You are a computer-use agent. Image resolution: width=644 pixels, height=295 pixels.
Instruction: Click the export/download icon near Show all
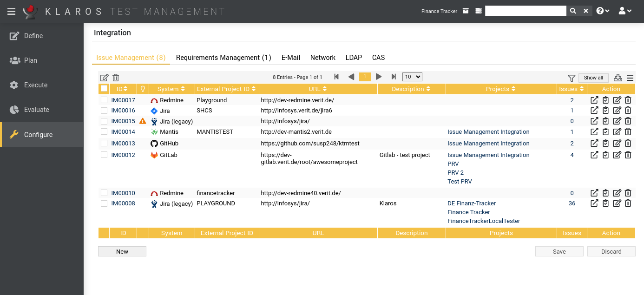point(618,77)
